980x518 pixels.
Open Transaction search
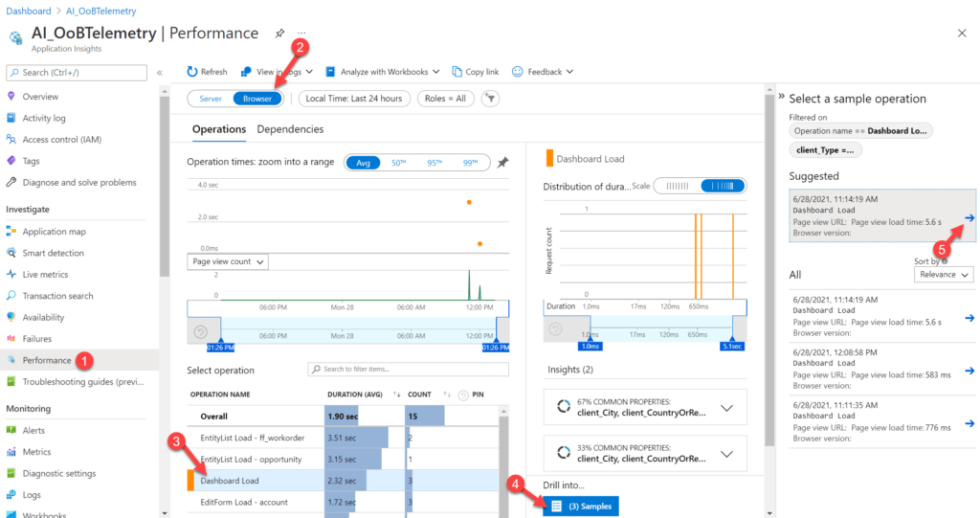click(57, 295)
